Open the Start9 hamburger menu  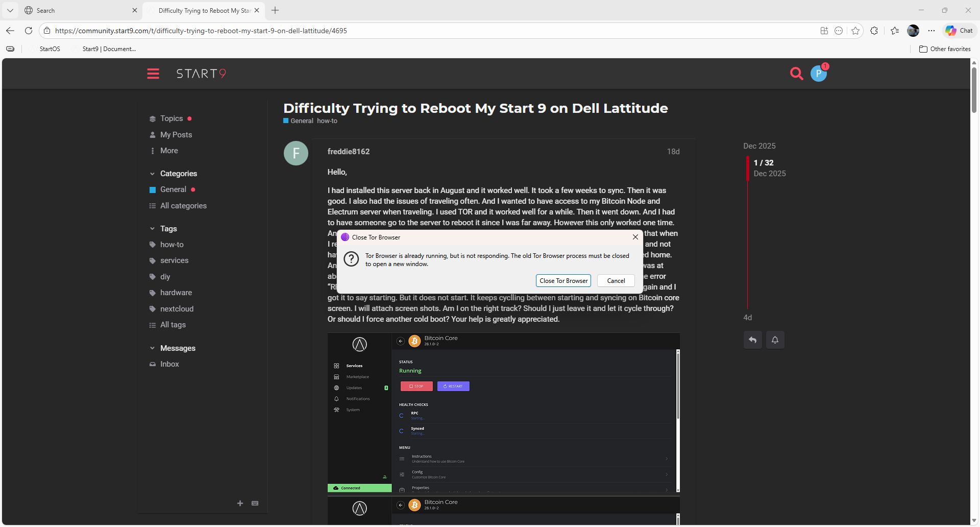153,74
